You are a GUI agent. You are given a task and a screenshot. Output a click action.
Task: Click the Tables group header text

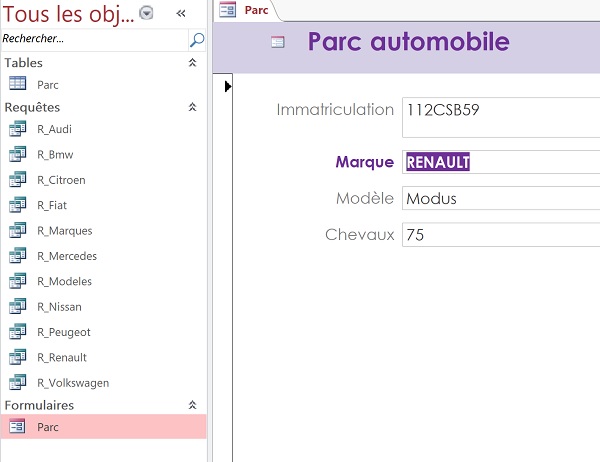23,63
